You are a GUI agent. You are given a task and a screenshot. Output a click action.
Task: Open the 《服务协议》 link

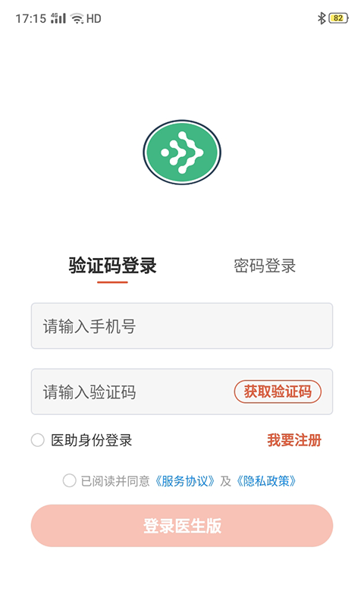pos(184,481)
